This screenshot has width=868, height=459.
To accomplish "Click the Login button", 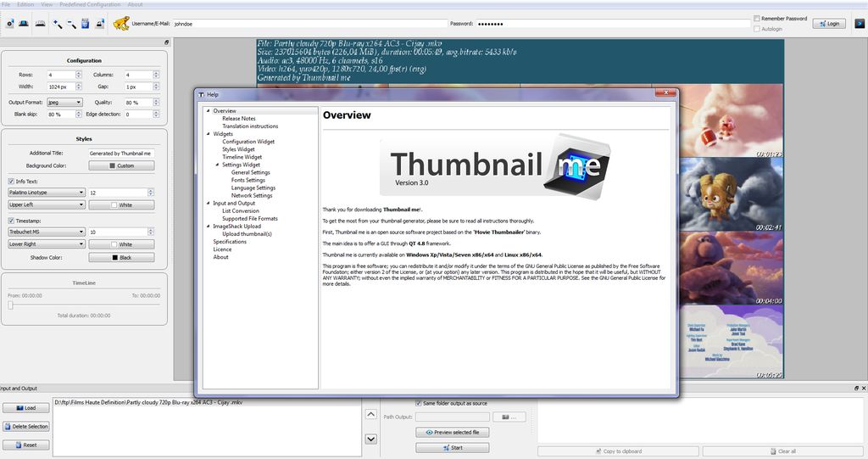I will click(x=829, y=23).
